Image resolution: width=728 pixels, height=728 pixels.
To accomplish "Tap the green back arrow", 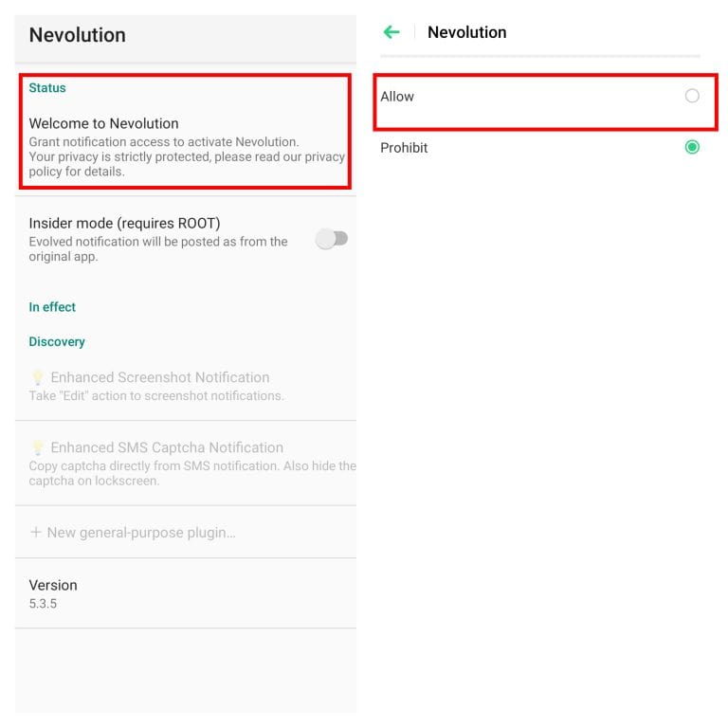I will (391, 32).
